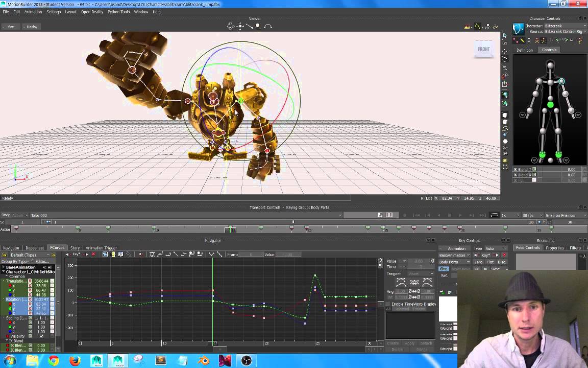Open the Character Controls blue actor icon
This screenshot has width=588, height=368.
tap(518, 29)
